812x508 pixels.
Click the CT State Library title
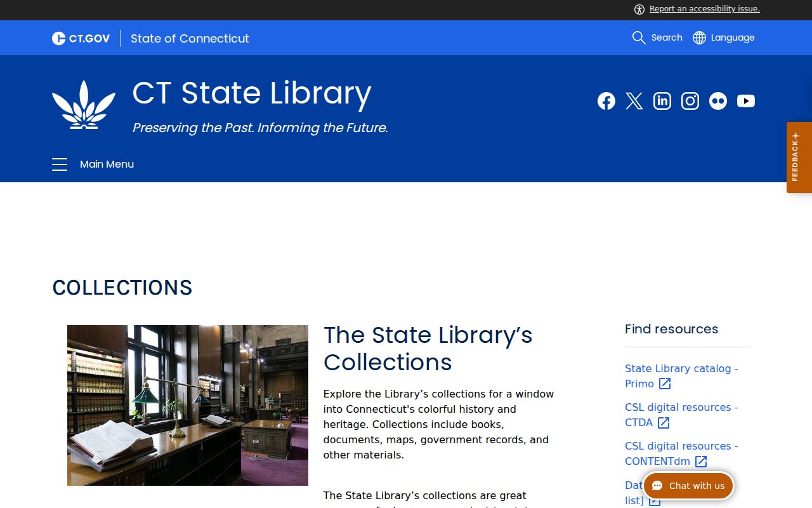(x=252, y=93)
